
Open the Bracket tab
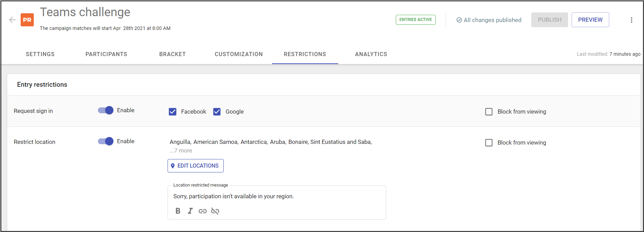coord(172,54)
